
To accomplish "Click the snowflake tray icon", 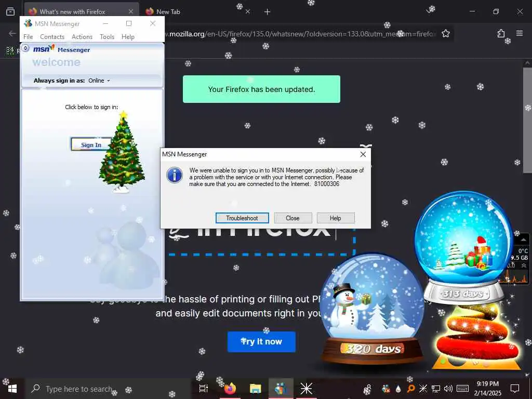I will (423, 389).
